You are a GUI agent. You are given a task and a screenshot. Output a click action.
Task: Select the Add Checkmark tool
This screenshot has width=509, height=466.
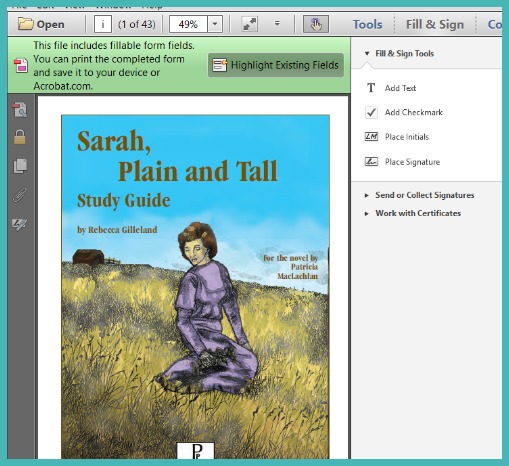pyautogui.click(x=404, y=112)
